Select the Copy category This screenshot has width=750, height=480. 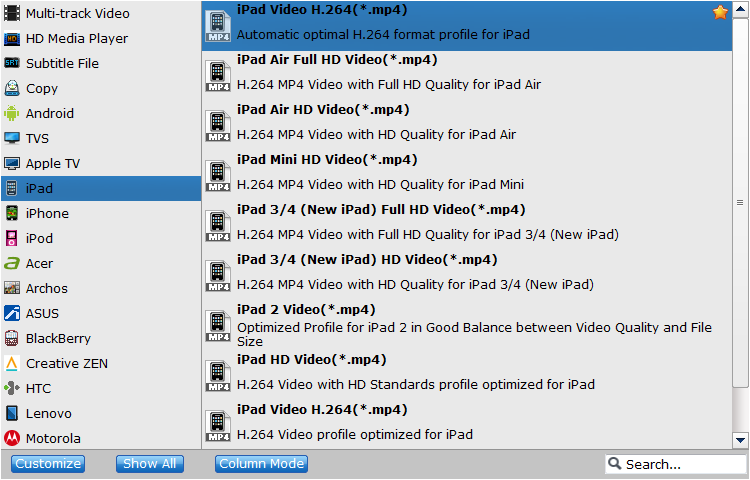(101, 88)
